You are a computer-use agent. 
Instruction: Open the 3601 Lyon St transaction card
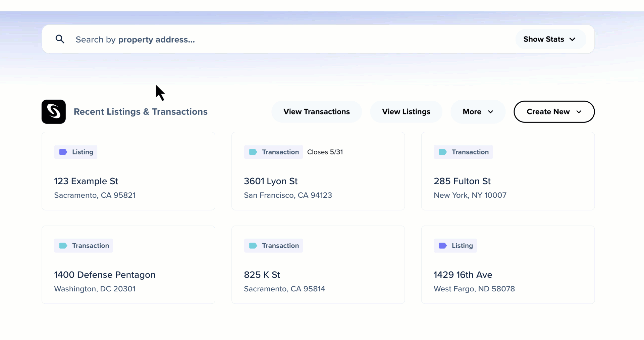(x=318, y=171)
